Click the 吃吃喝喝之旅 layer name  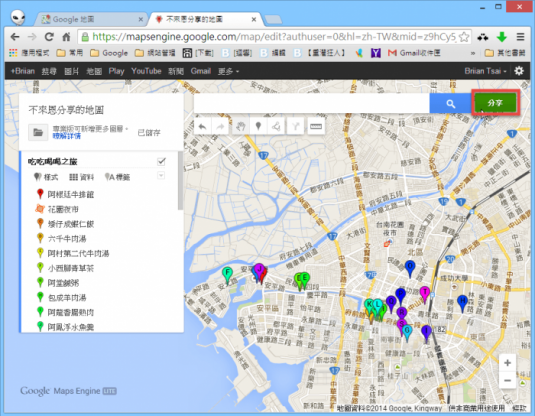[x=53, y=161]
